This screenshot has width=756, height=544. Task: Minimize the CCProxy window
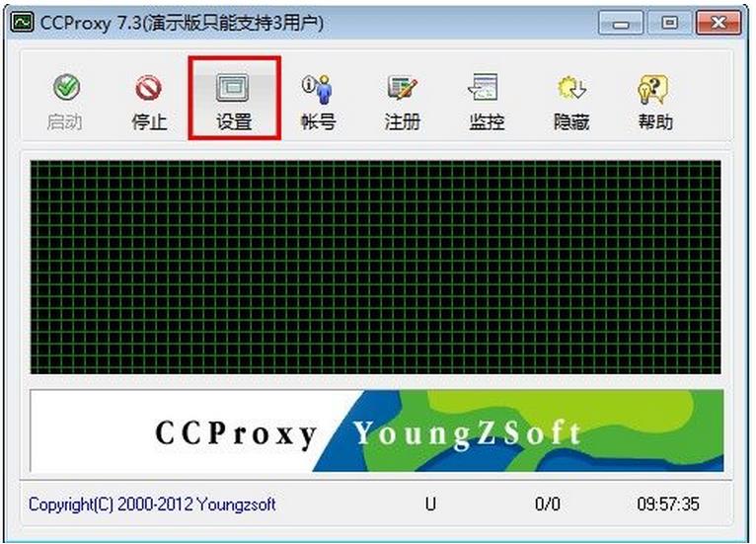click(621, 23)
